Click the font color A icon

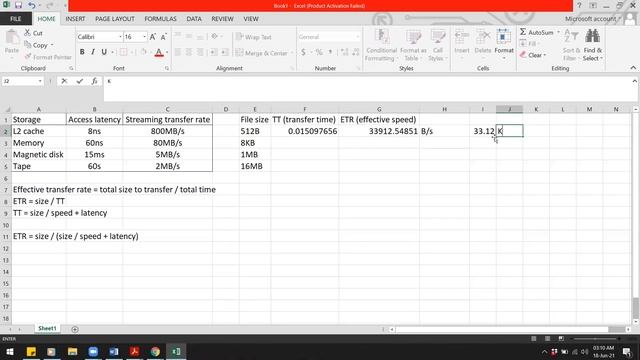pyautogui.click(x=159, y=52)
